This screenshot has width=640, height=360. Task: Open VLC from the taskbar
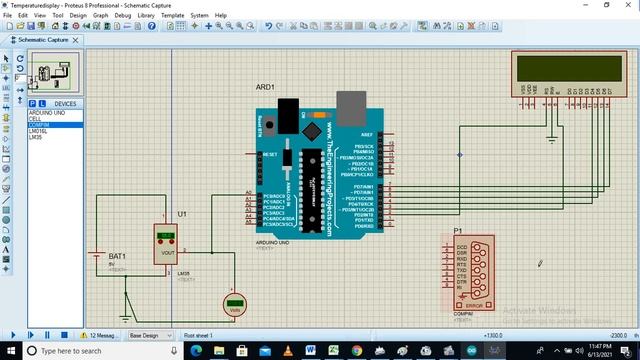tap(288, 351)
